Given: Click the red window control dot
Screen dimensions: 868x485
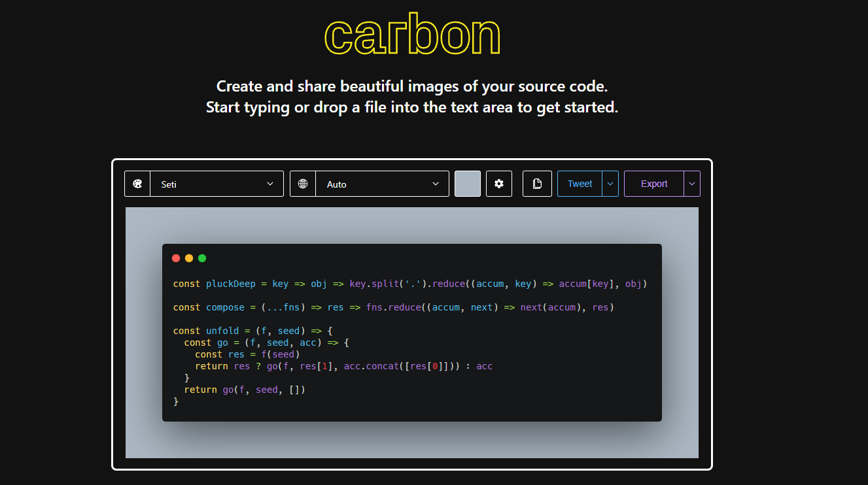Looking at the screenshot, I should coord(176,258).
